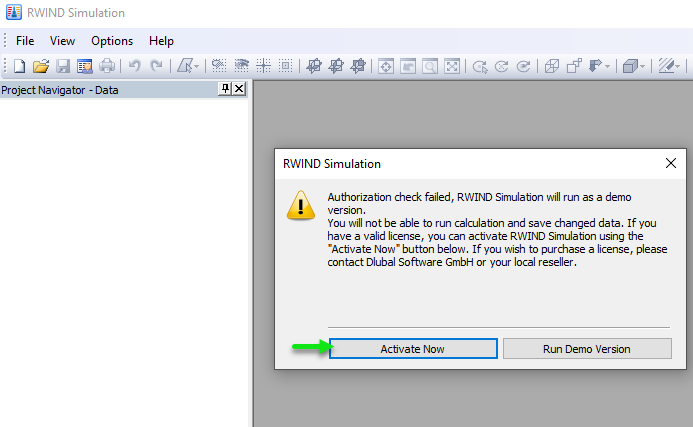Click the circular arrow with cross icon
The image size is (693, 427).
[501, 66]
